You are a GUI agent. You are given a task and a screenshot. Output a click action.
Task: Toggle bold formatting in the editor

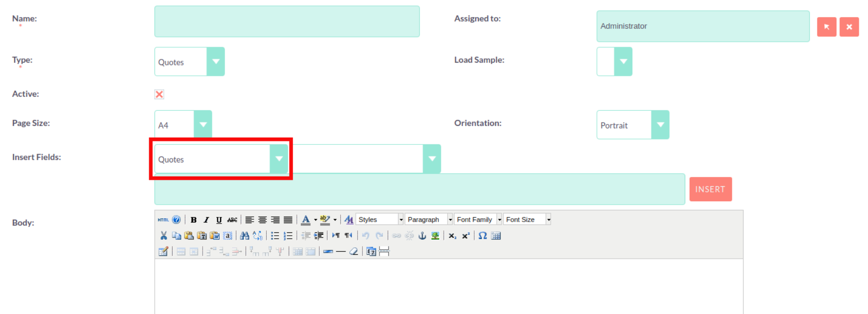click(x=193, y=220)
